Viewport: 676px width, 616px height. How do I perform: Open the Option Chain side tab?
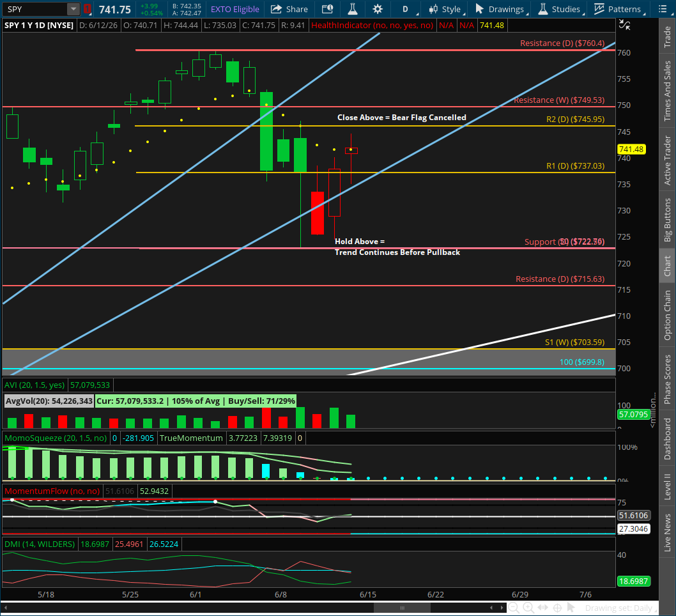point(668,315)
